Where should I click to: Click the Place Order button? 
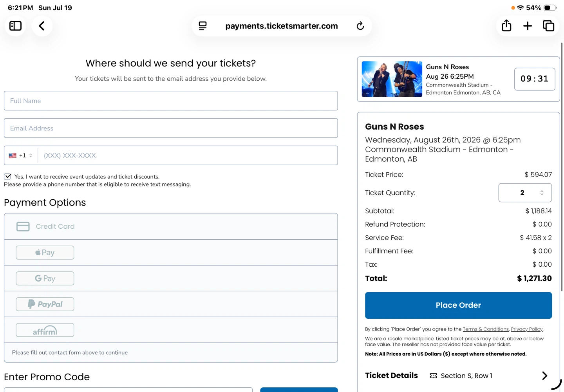(458, 305)
